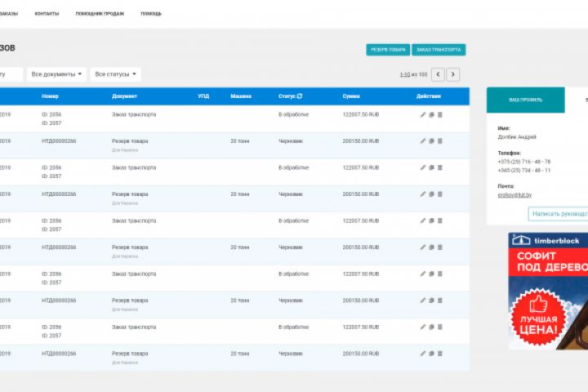Remove the draft in the sixth table row
The height and width of the screenshot is (392, 588).
click(440, 247)
